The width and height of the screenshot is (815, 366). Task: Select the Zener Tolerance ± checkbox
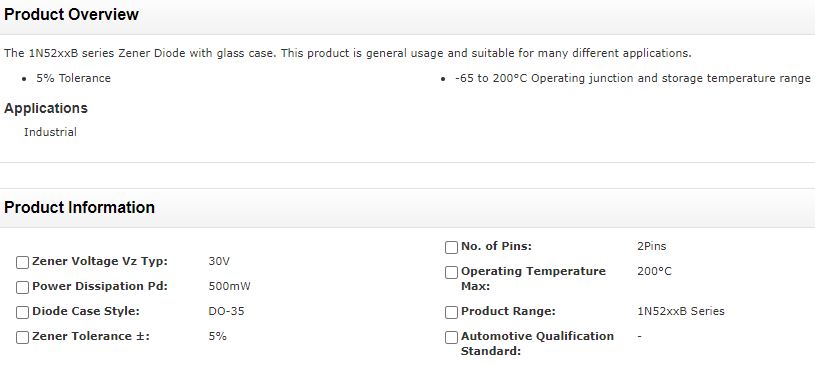(22, 337)
